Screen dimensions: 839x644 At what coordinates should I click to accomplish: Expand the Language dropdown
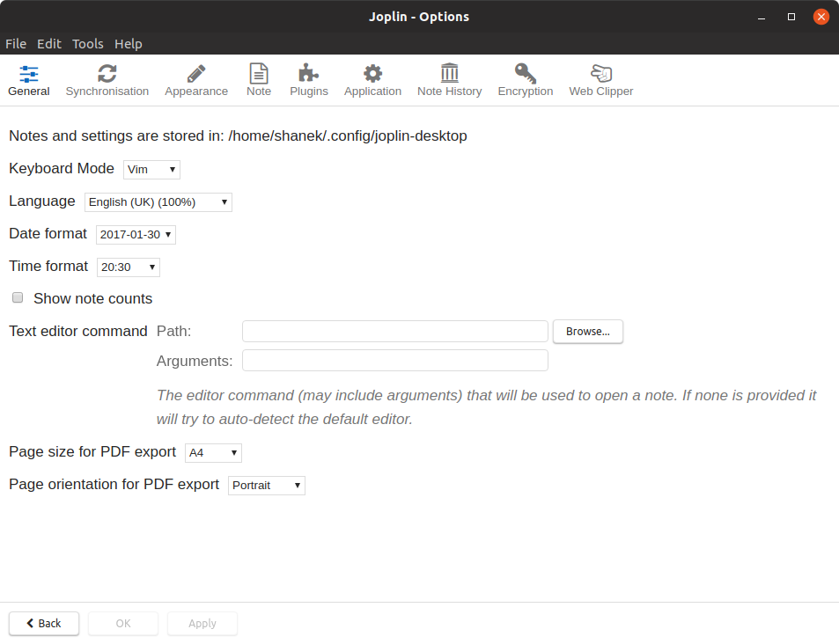158,202
